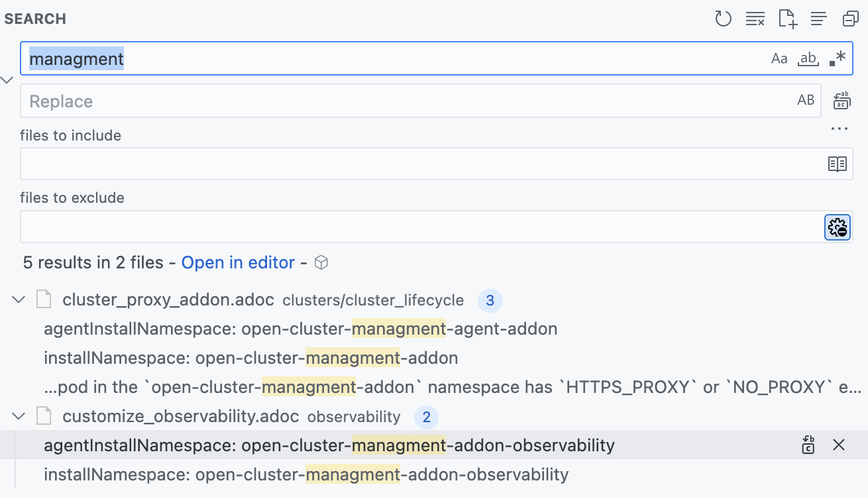868x497 pixels.
Task: Toggle Match Case option
Action: (779, 58)
